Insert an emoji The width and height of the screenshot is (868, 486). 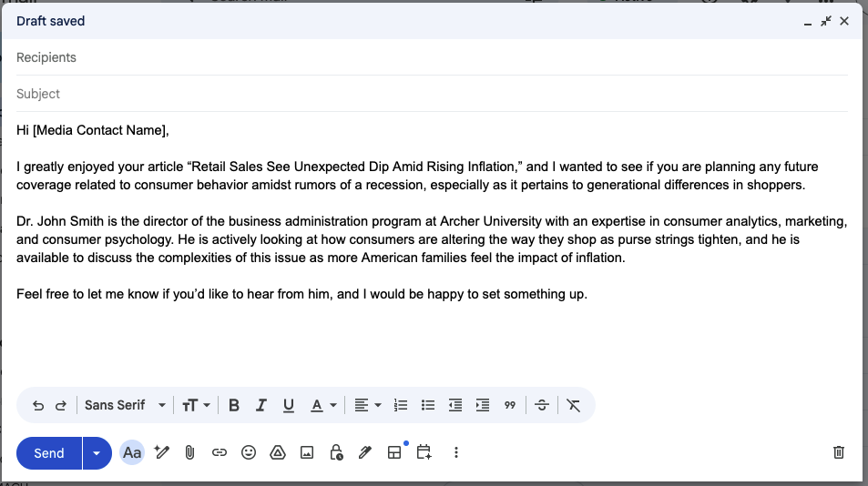coord(249,452)
